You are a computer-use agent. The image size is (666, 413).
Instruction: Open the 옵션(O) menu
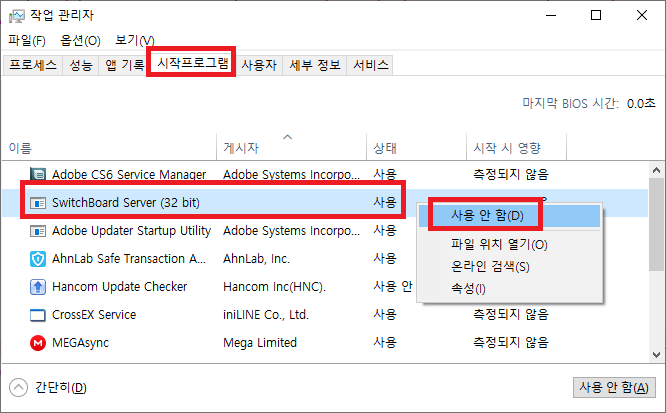click(80, 40)
